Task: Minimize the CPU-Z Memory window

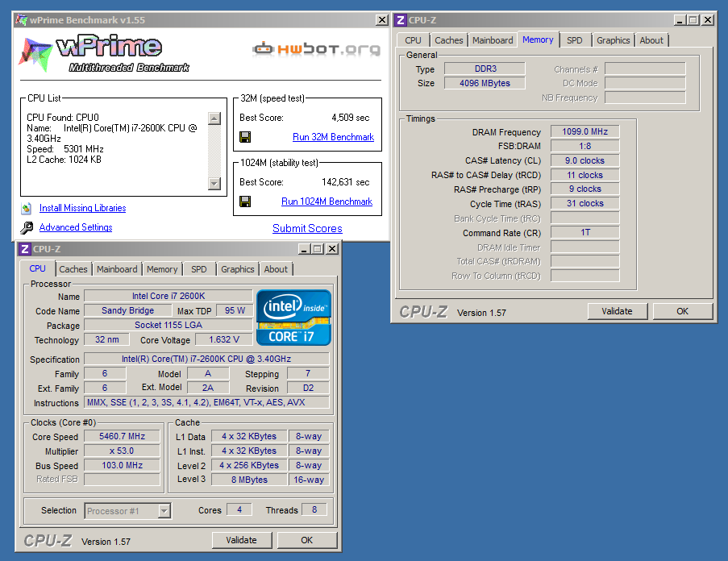Action: coord(680,20)
